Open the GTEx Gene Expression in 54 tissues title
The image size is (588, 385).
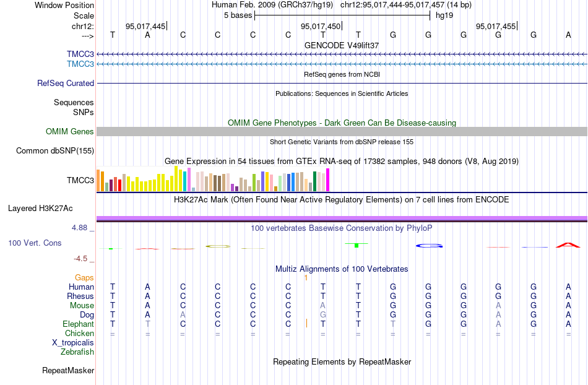(342, 161)
